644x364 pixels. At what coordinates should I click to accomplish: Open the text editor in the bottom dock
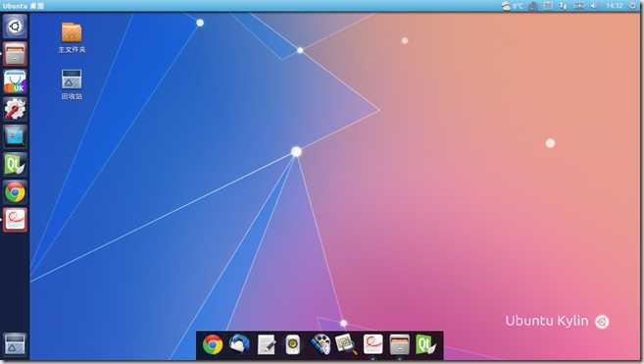click(x=267, y=344)
